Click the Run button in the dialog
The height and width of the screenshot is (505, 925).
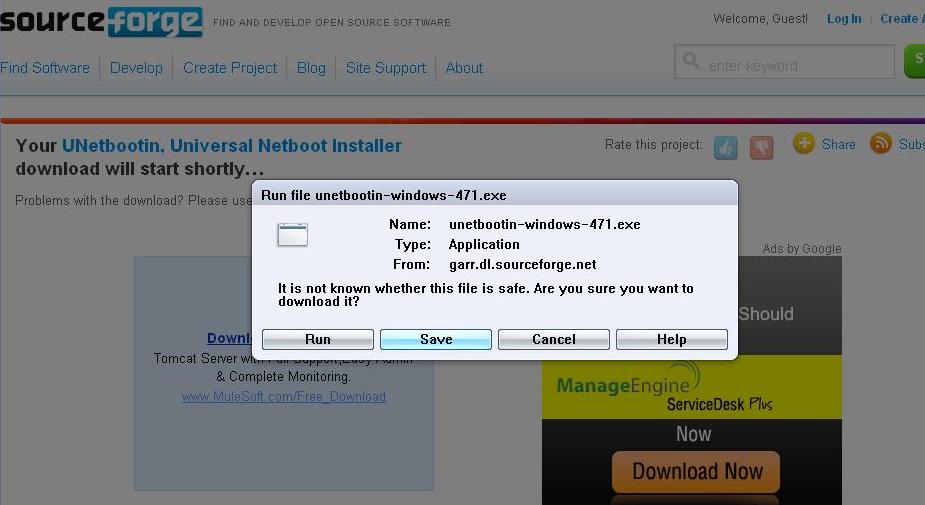tap(317, 339)
